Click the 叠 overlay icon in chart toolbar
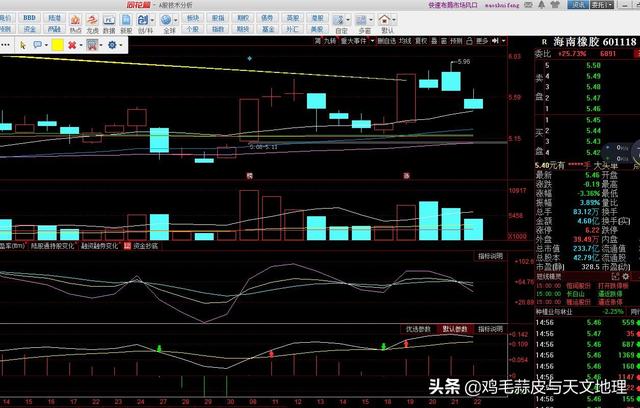The width and height of the screenshot is (640, 408). (434, 41)
